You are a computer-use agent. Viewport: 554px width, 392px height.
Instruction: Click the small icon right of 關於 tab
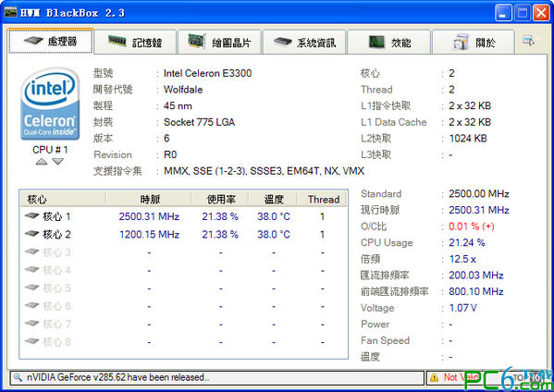pyautogui.click(x=529, y=41)
